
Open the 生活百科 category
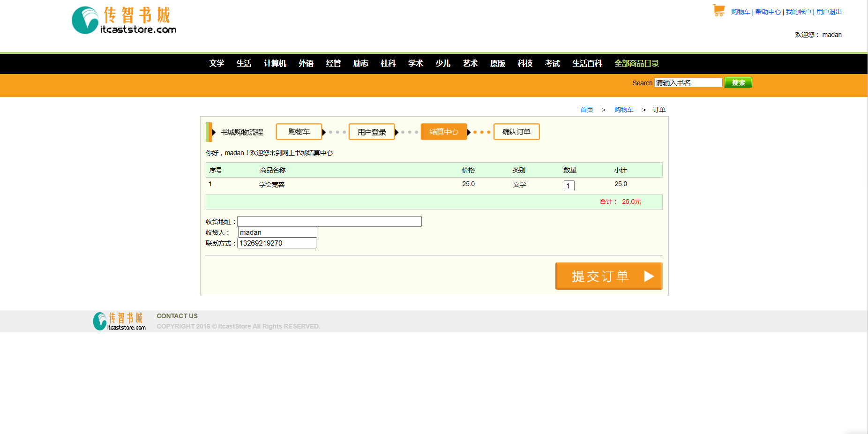point(587,63)
